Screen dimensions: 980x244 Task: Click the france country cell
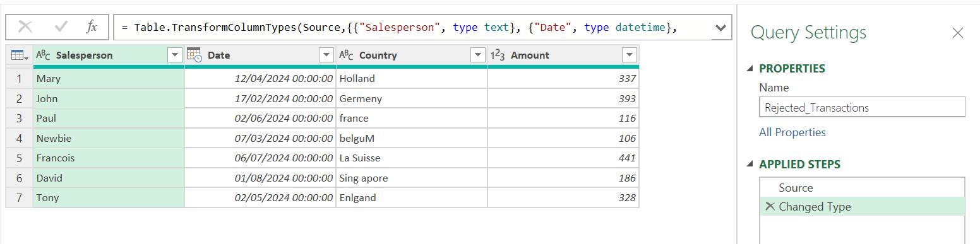[x=412, y=119]
